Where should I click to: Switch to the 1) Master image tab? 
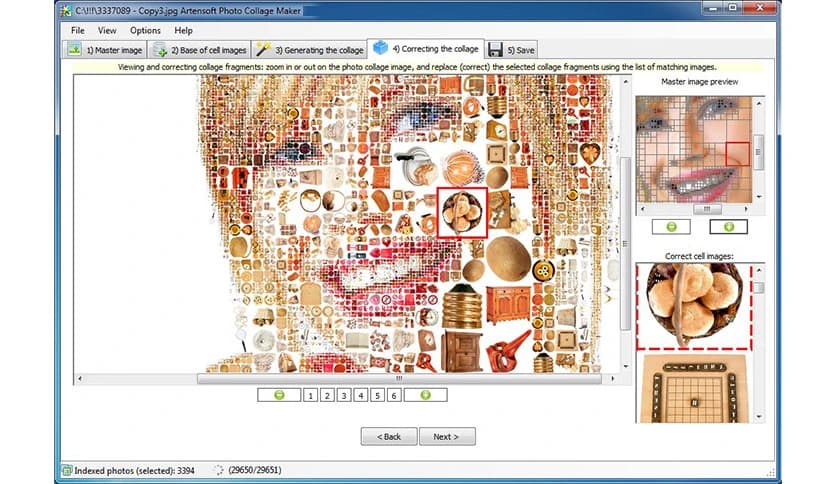pyautogui.click(x=104, y=50)
